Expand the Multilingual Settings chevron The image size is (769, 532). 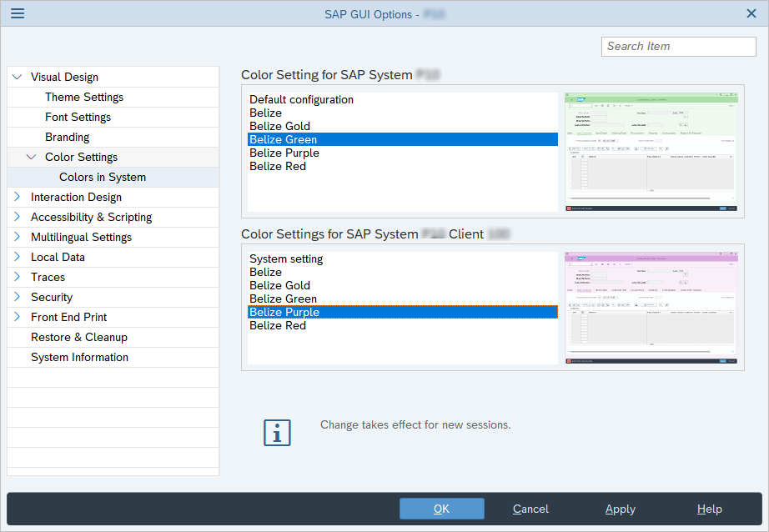[x=18, y=238]
